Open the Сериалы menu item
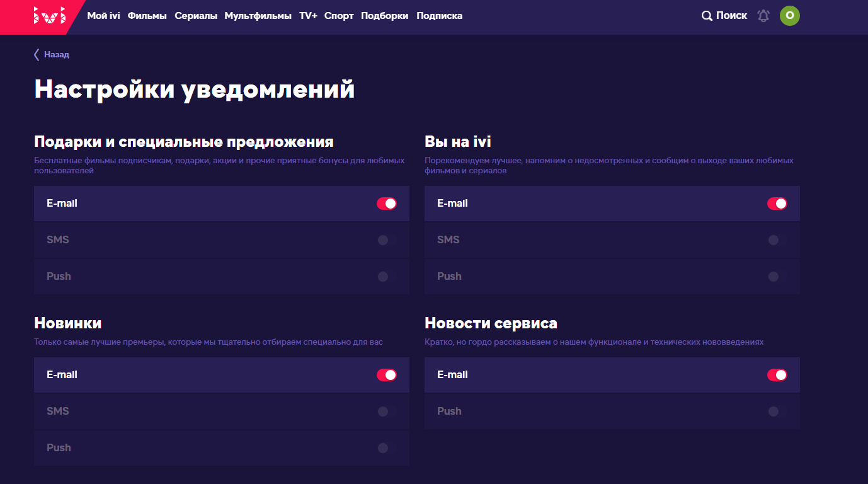 click(196, 16)
